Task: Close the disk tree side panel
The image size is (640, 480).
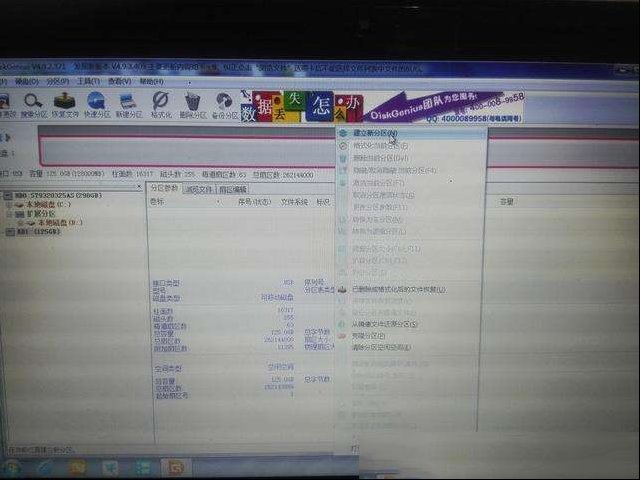Action: pyautogui.click(x=139, y=187)
